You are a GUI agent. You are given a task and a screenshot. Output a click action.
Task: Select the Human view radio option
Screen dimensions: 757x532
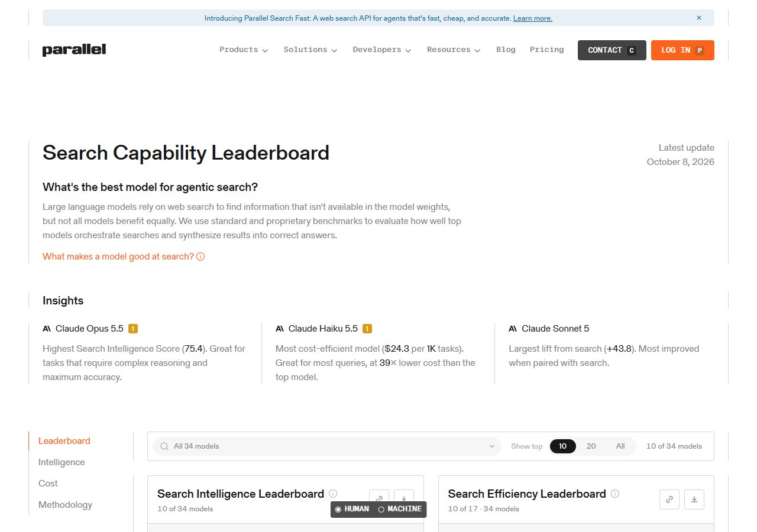352,509
